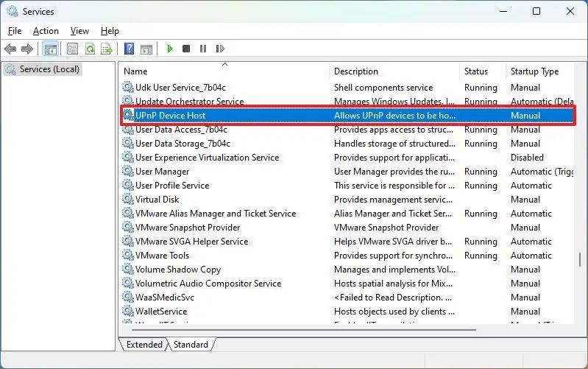Viewport: 588px width, 369px height.
Task: Open the Help menu
Action: coord(110,31)
